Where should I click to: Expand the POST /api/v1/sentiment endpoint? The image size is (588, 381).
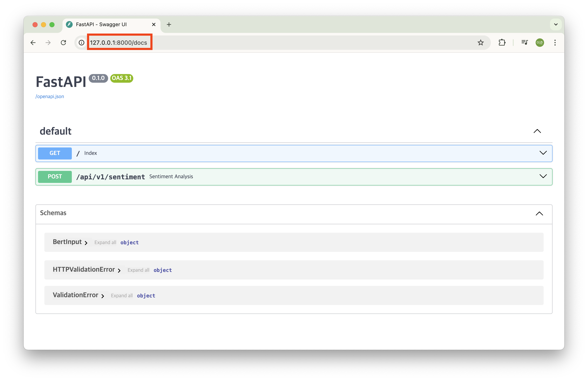click(x=543, y=176)
